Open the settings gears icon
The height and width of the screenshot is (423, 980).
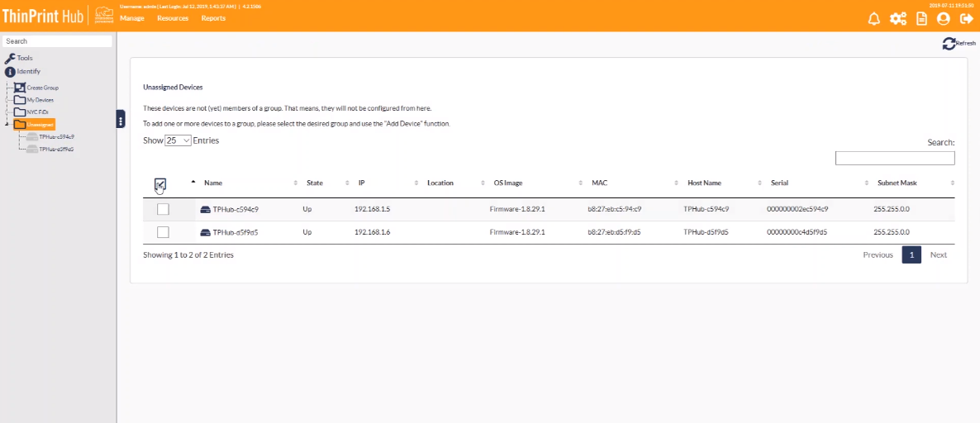(898, 19)
